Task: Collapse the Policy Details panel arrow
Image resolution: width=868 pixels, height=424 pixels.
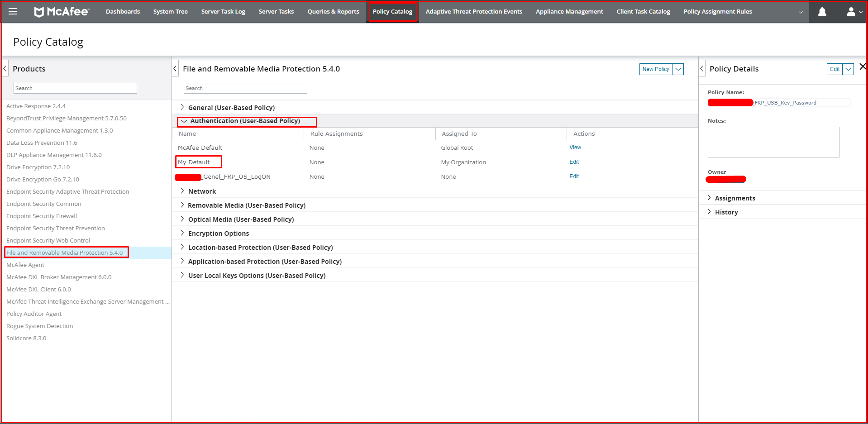Action: [702, 69]
